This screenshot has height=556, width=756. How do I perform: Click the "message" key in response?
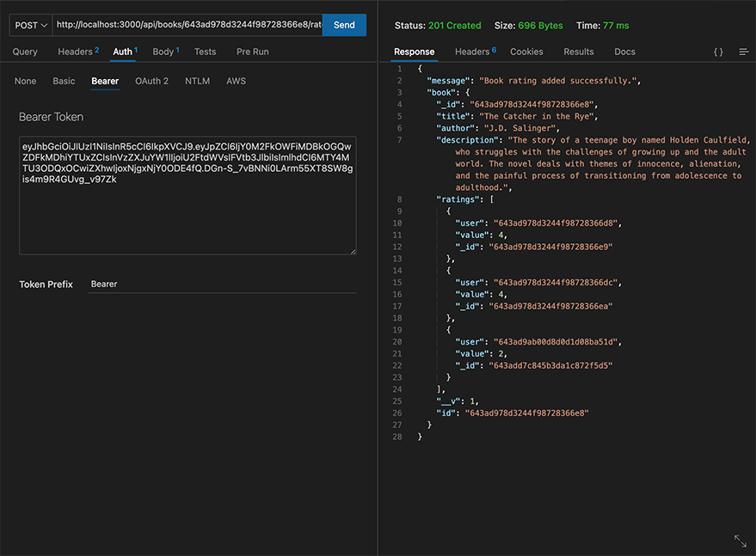click(x=448, y=81)
